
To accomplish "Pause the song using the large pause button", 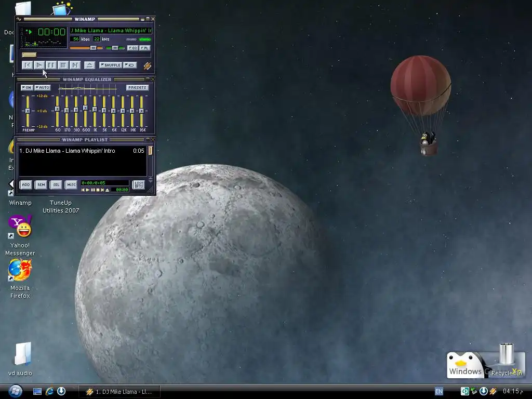I will pos(51,65).
